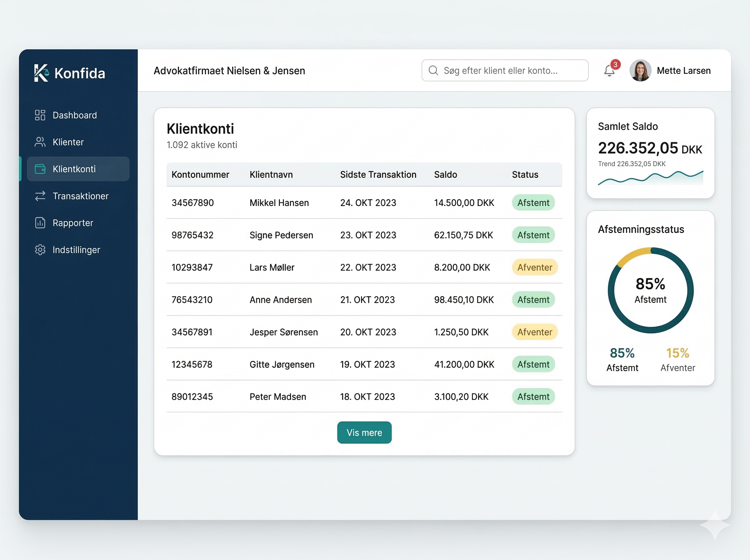The image size is (750, 560).
Task: Select account number 89012345
Action: coord(192,397)
